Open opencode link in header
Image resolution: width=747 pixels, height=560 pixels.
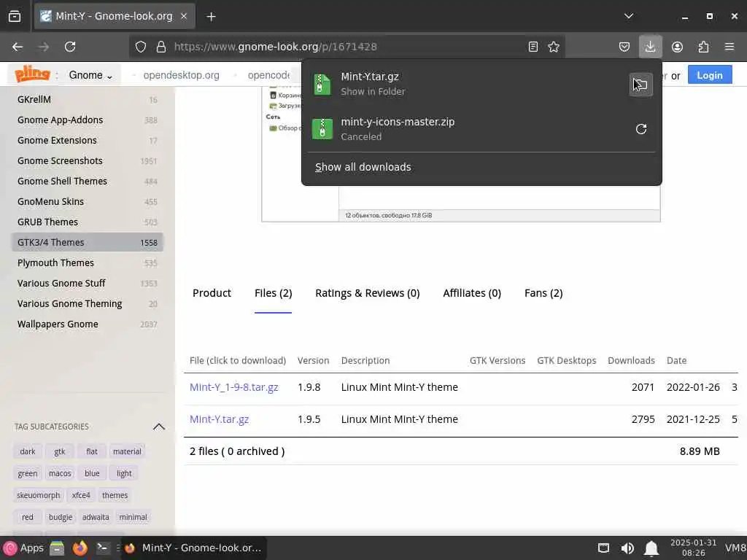[269, 75]
